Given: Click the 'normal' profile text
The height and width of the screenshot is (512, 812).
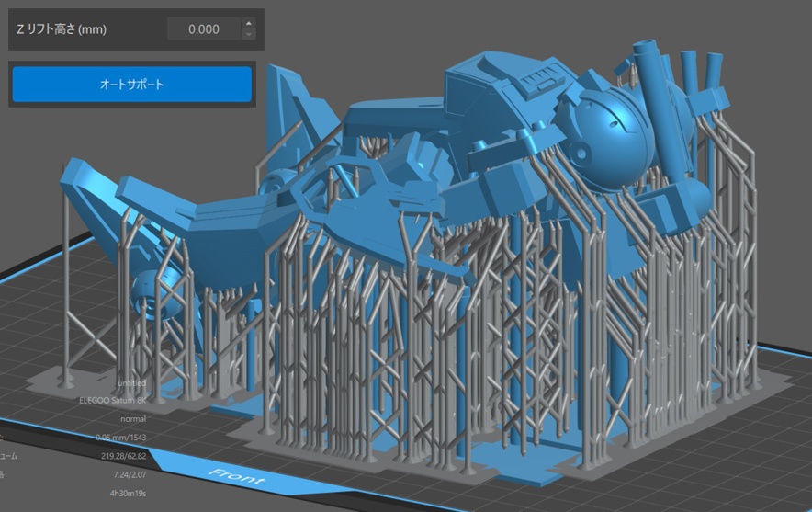Looking at the screenshot, I should 133,419.
